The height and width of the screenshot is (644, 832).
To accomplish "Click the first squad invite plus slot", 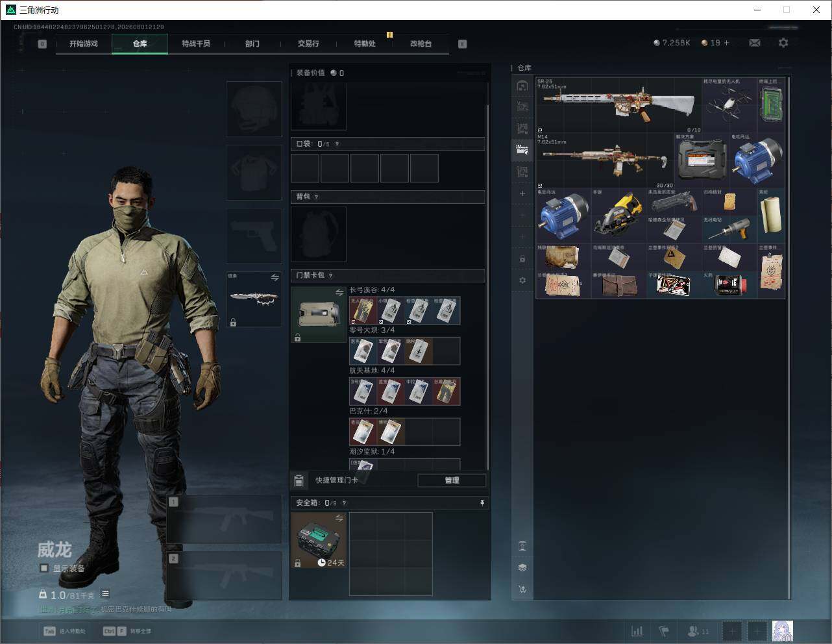I will pyautogui.click(x=731, y=631).
